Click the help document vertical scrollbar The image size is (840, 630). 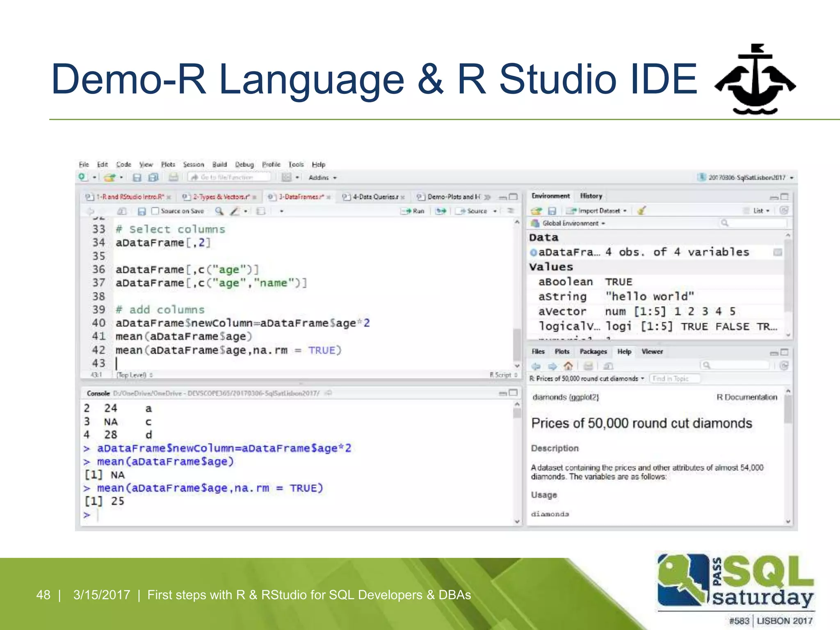[x=788, y=455]
